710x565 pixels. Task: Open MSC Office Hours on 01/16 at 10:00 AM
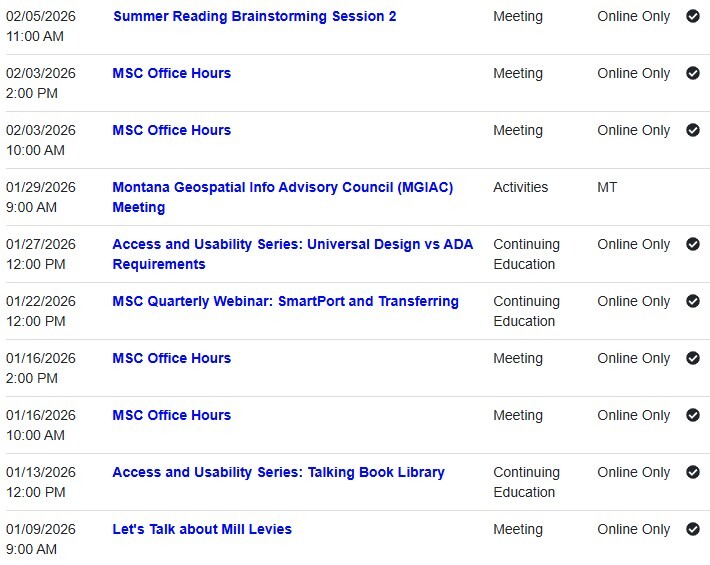click(x=171, y=415)
